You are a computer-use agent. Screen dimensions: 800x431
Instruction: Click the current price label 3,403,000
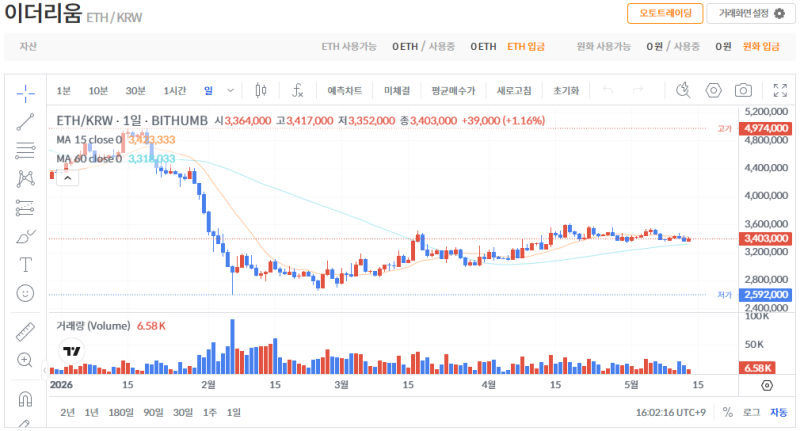(x=766, y=238)
